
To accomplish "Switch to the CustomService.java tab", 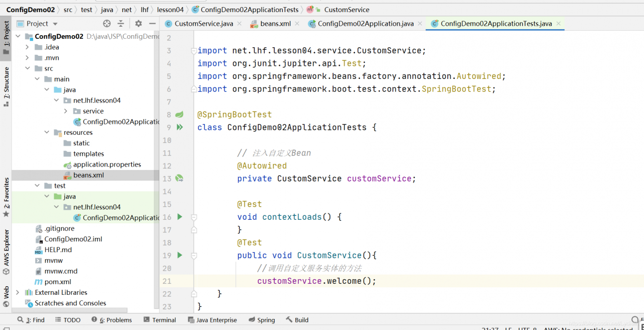I will click(x=203, y=24).
